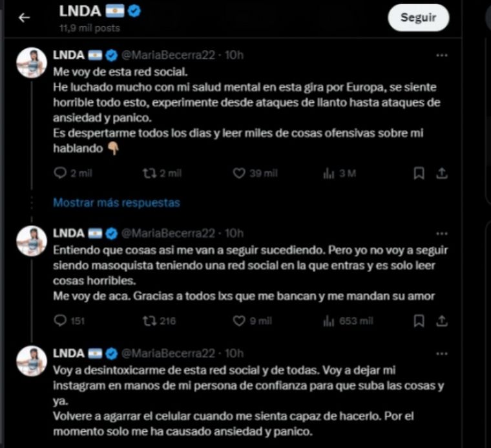This screenshot has width=491, height=448.
Task: Bookmark the first tweet about leaving
Action: click(419, 173)
